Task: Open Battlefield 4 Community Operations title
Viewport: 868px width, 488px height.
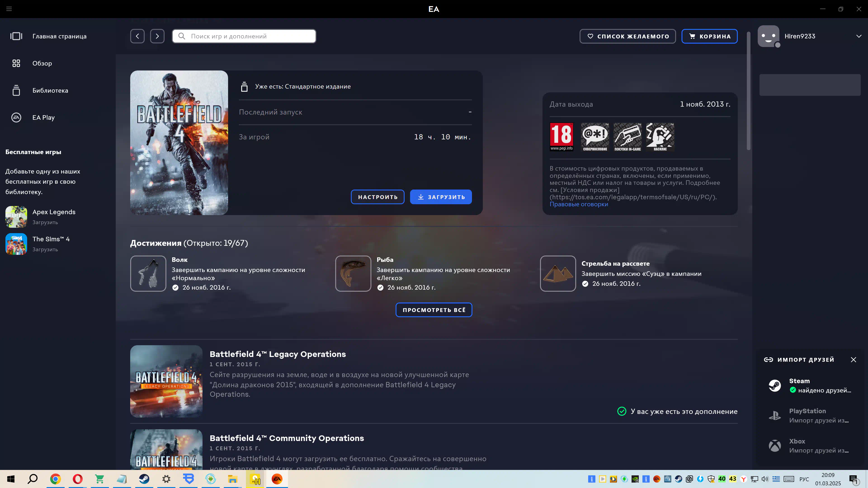Action: click(x=287, y=438)
